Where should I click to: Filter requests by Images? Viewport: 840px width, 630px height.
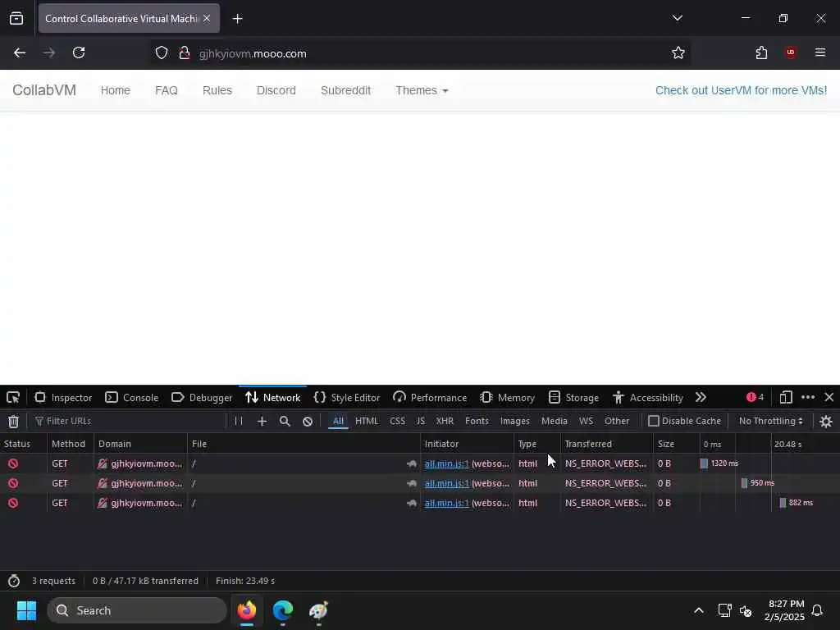click(515, 421)
